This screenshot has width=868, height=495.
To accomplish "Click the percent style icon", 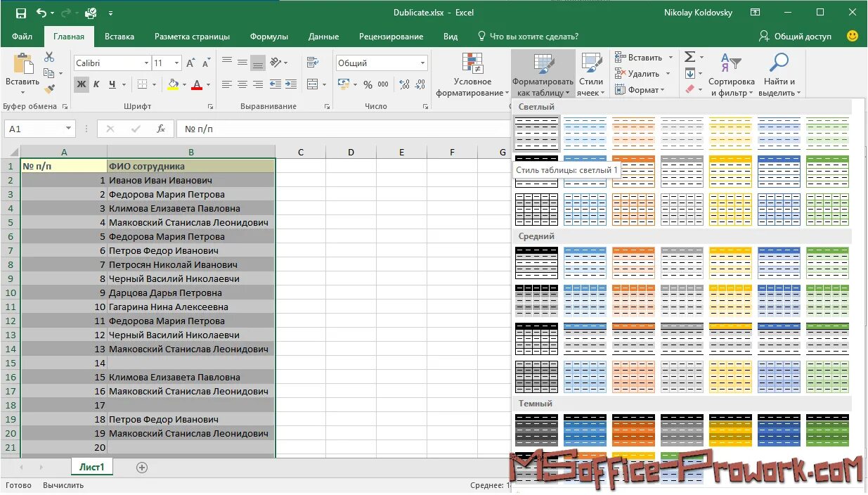I will pos(368,84).
